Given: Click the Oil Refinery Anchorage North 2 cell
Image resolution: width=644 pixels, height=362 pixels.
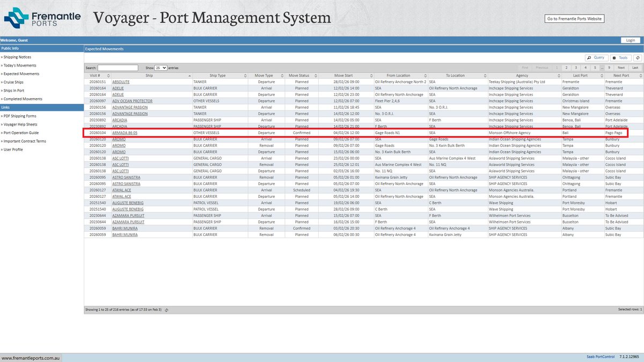Looking at the screenshot, I should [x=401, y=82].
